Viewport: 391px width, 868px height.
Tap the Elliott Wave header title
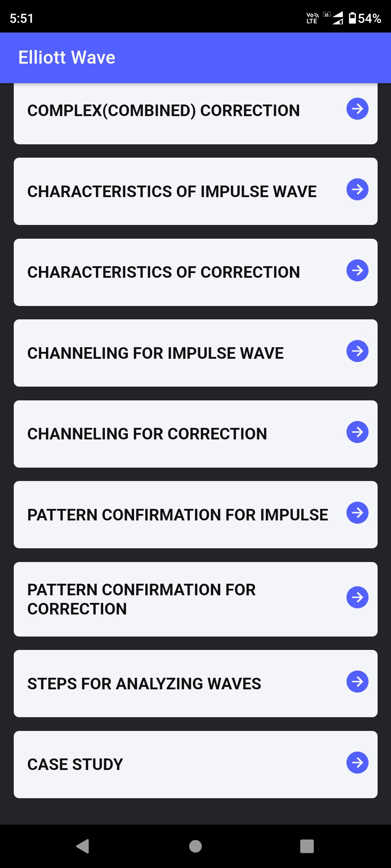coord(67,58)
